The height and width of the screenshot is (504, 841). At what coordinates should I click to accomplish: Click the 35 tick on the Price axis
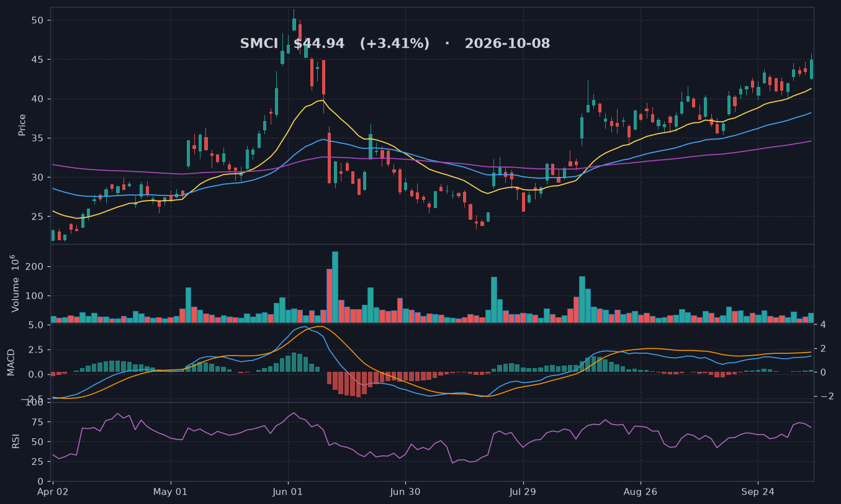click(38, 138)
